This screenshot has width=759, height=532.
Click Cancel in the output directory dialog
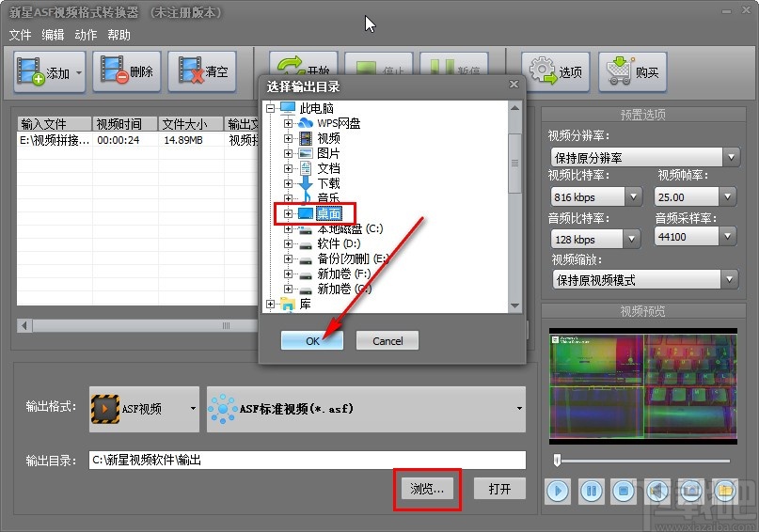pyautogui.click(x=387, y=341)
